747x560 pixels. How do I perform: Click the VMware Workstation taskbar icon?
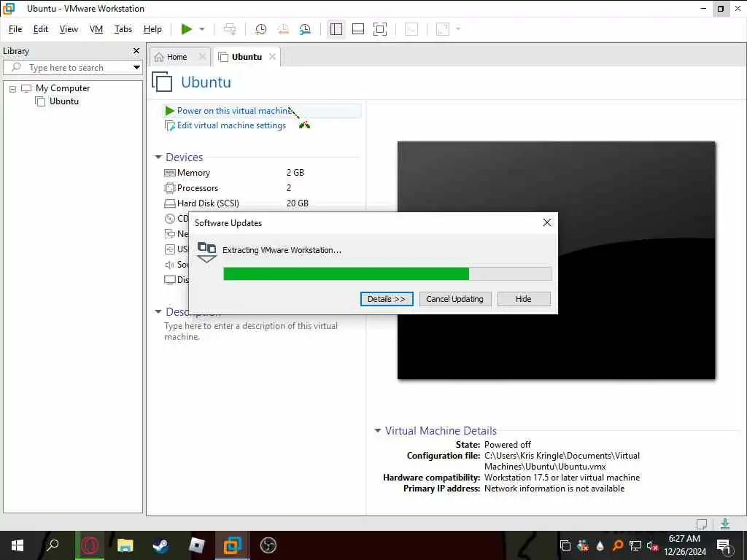(232, 545)
